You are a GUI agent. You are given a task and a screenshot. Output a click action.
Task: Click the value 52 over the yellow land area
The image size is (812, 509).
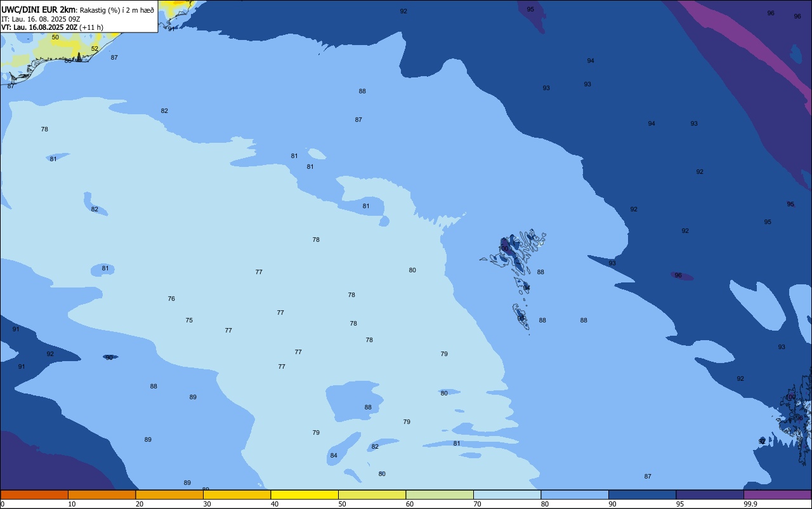coord(95,49)
